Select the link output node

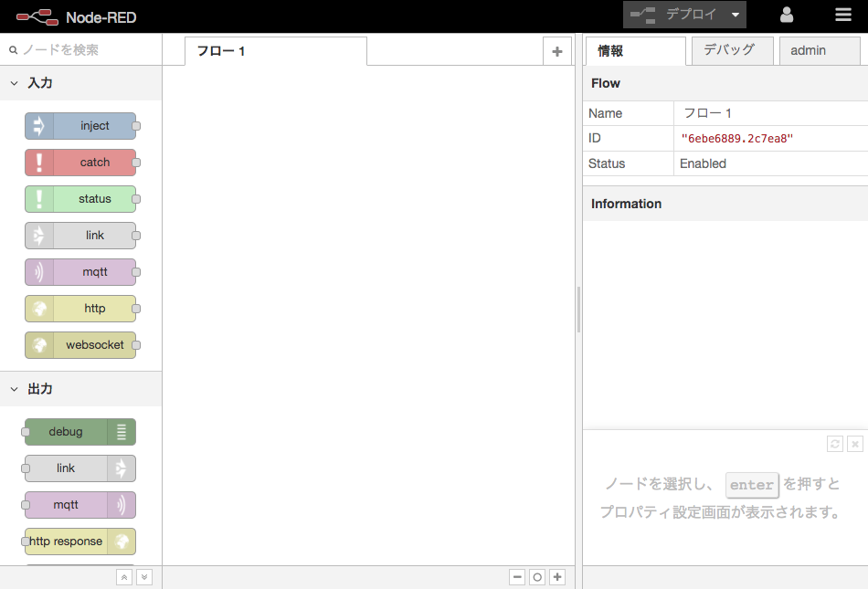[x=80, y=468]
